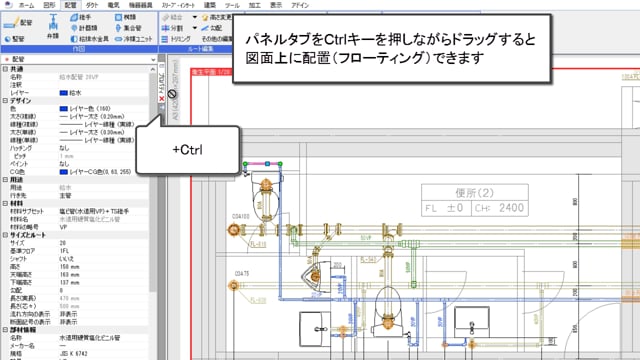The width and height of the screenshot is (640, 360).
Task: Choose the 計器類 gauges tool
Action: click(84, 28)
